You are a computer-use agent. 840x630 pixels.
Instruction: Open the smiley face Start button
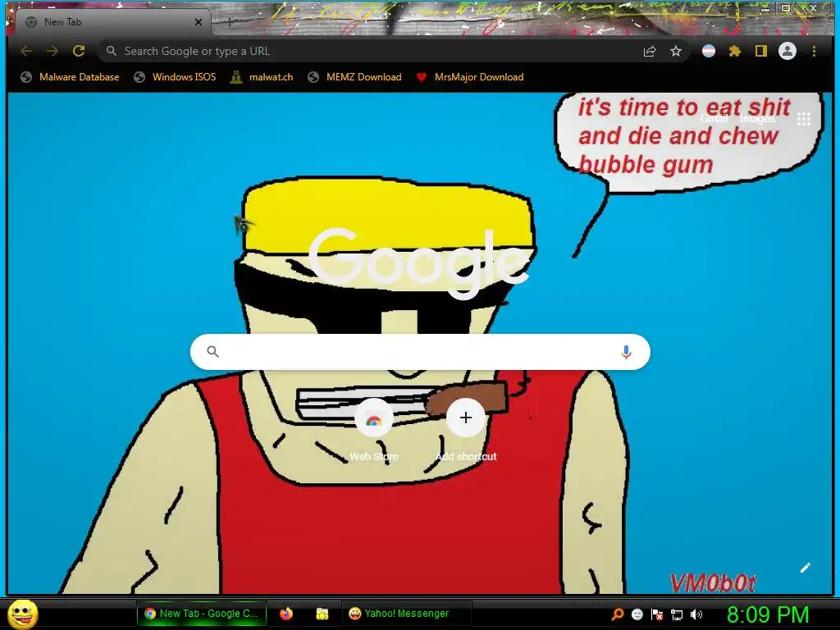click(x=23, y=614)
